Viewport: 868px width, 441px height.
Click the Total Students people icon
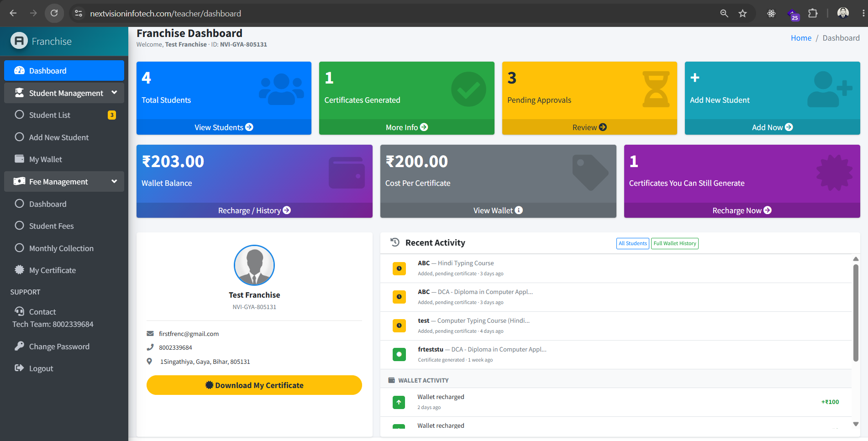(281, 89)
